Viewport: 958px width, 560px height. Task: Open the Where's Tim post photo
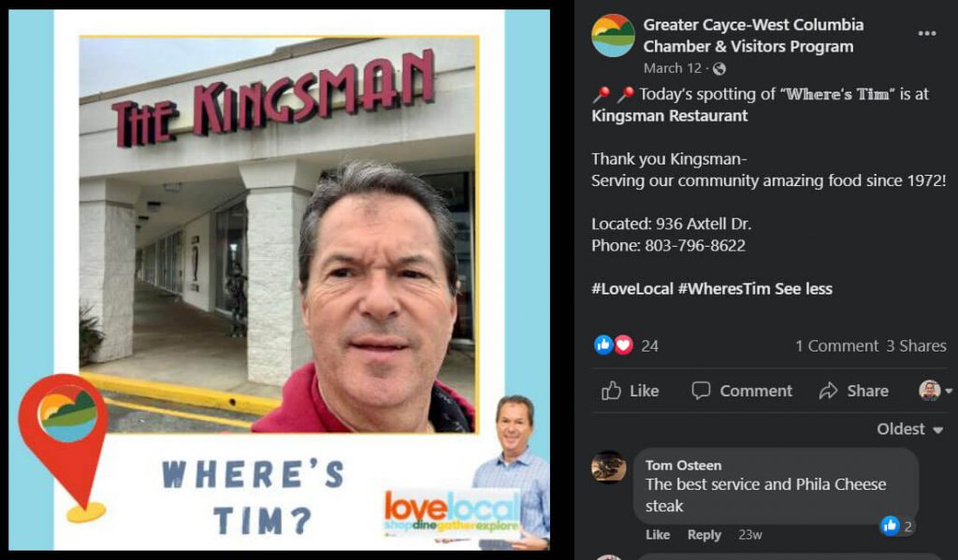279,280
